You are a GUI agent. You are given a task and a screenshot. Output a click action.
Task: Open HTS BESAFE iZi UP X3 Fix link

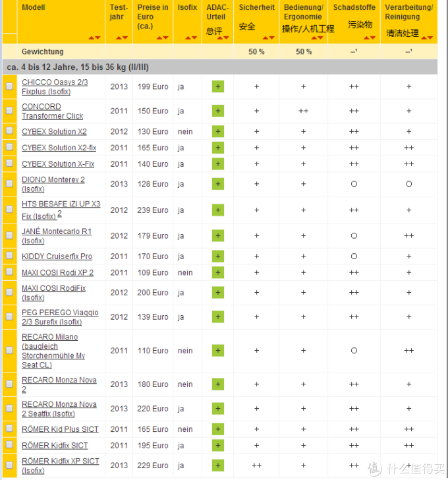(61, 210)
